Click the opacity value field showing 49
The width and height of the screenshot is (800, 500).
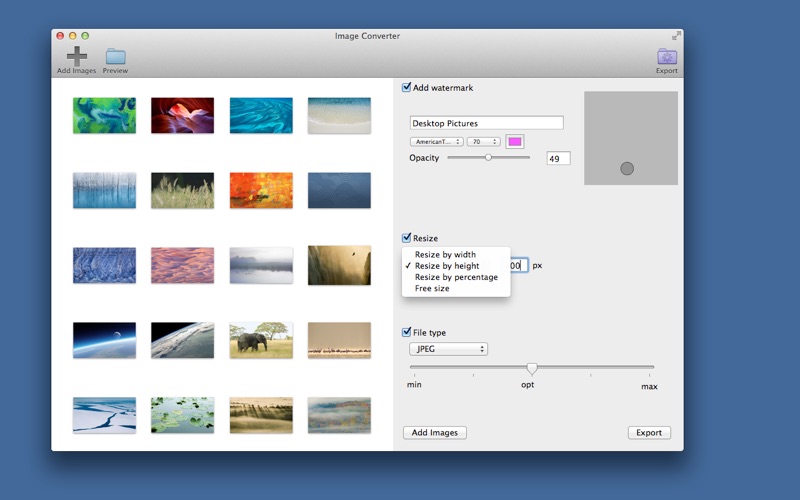coord(558,159)
